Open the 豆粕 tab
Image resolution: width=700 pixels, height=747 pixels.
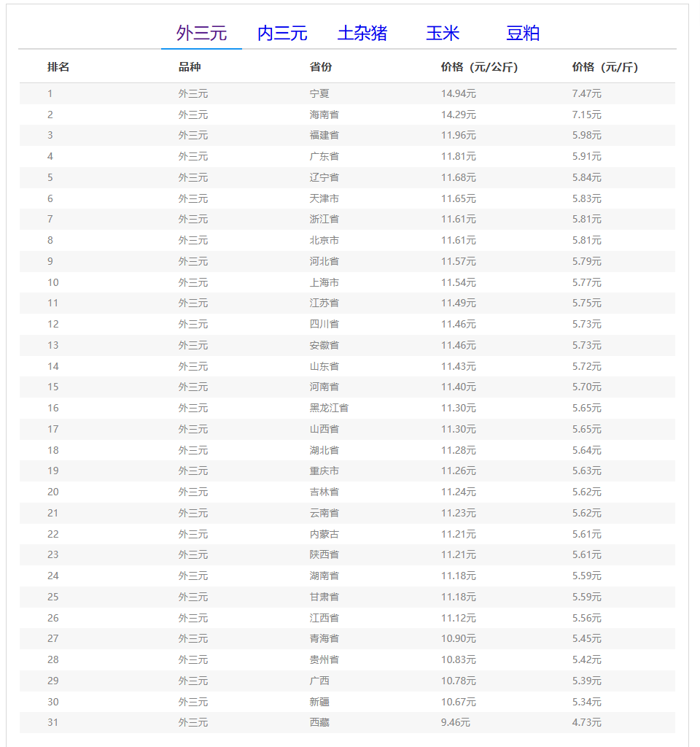point(523,34)
